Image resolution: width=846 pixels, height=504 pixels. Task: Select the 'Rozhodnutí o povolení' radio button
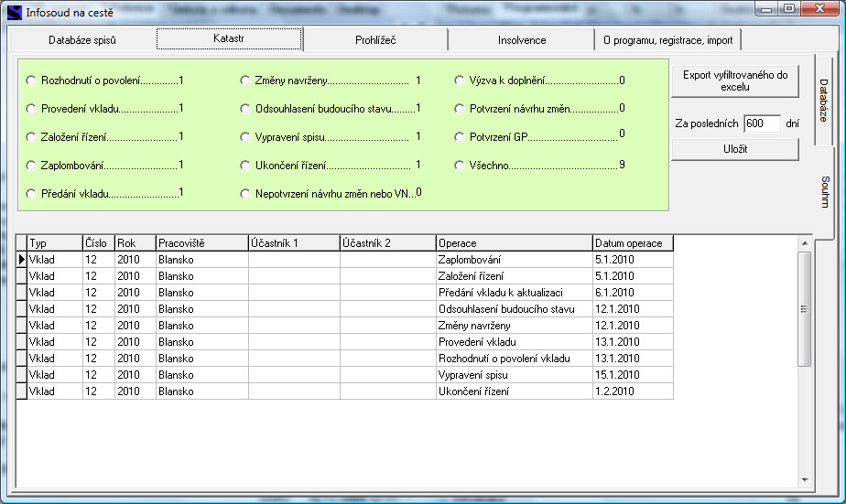[x=31, y=80]
